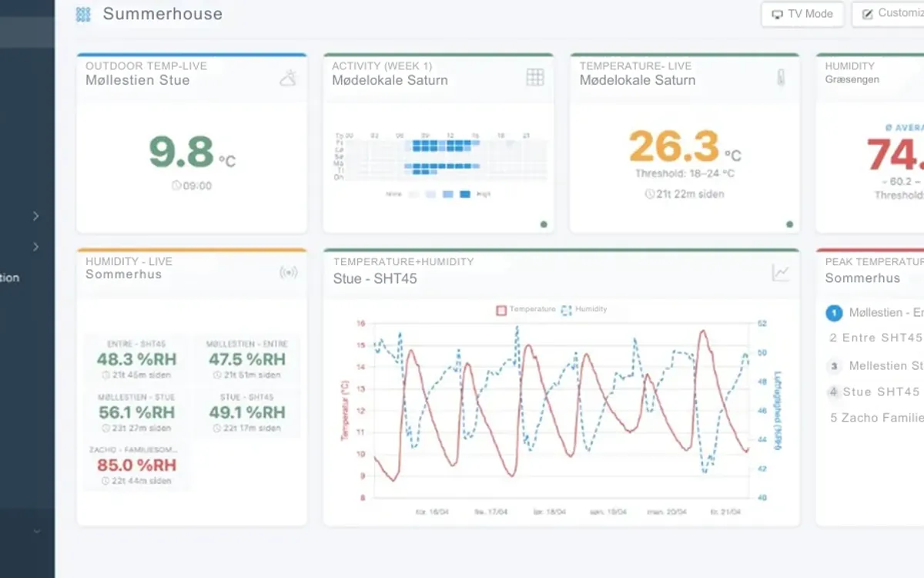Open the Customize dashboard button
This screenshot has height=578, width=924.
(888, 14)
